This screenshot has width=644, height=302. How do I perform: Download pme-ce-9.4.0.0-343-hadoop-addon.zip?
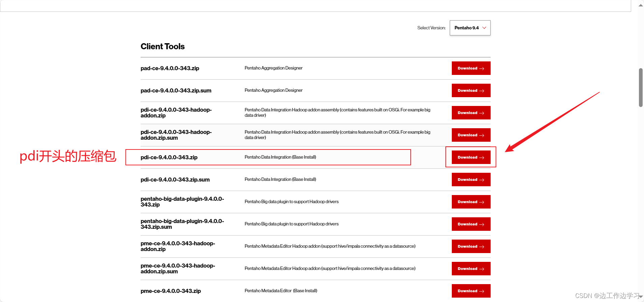(471, 246)
